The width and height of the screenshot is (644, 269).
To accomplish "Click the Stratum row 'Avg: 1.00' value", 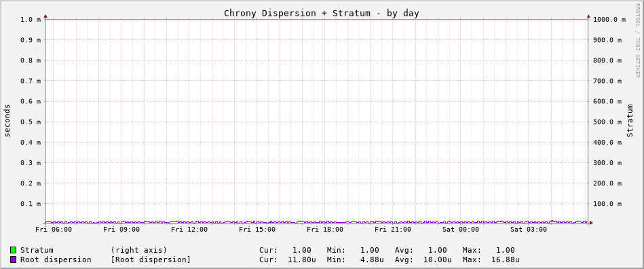I will pyautogui.click(x=421, y=250).
